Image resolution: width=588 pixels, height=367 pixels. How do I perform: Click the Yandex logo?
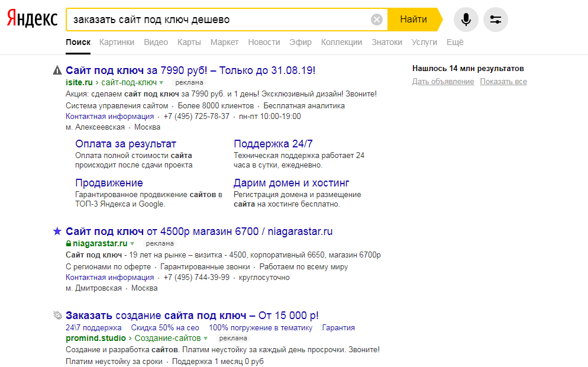(33, 19)
